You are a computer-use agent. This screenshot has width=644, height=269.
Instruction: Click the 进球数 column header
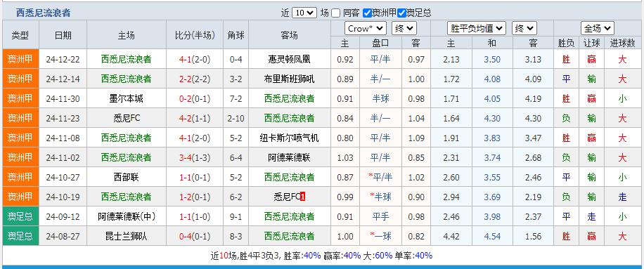tap(622, 43)
